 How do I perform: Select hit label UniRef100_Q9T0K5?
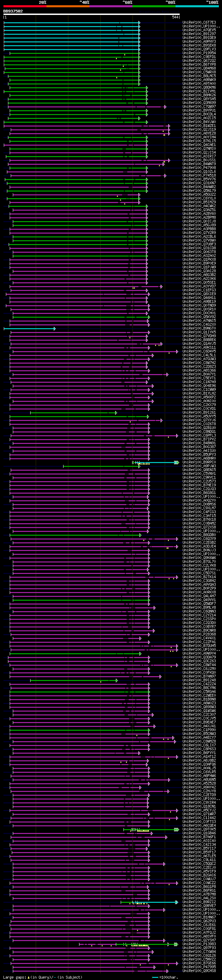click(199, 829)
